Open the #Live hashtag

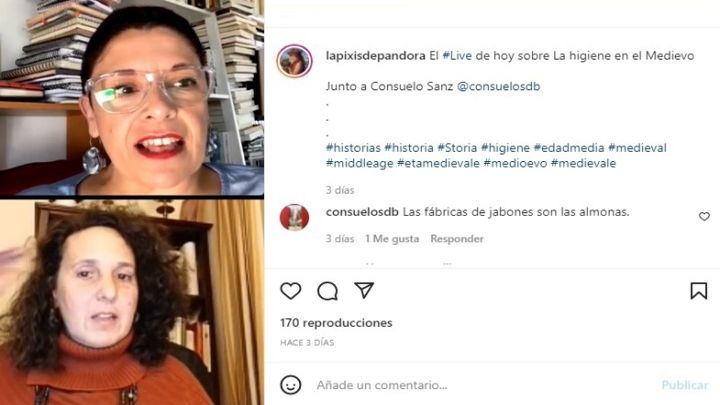pyautogui.click(x=457, y=56)
